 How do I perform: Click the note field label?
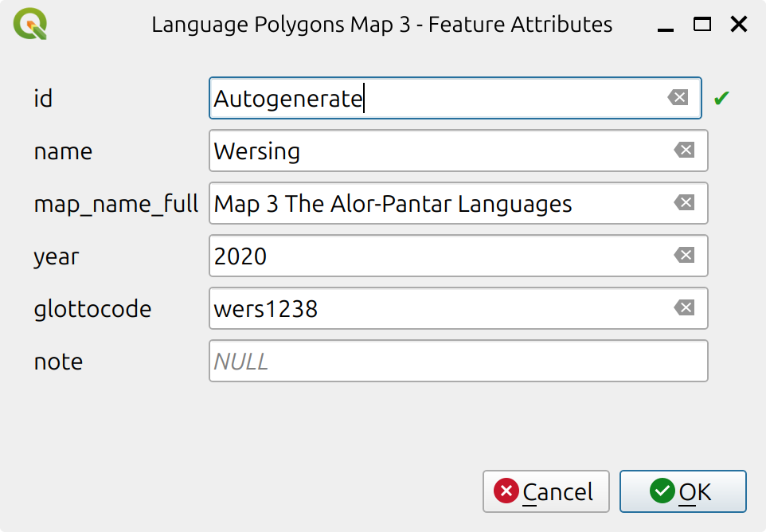tap(57, 361)
